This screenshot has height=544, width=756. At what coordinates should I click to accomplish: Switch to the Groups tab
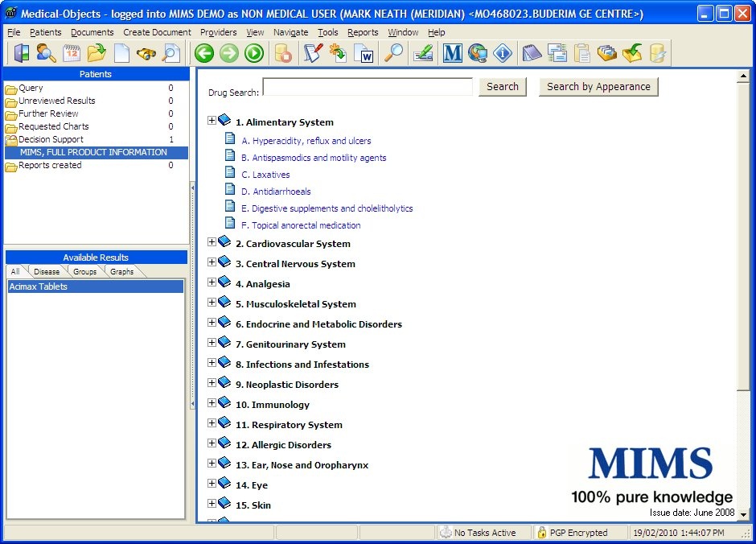[85, 271]
